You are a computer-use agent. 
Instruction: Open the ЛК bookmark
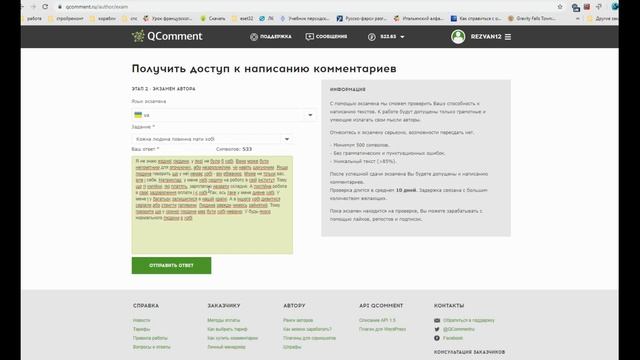coord(267,18)
